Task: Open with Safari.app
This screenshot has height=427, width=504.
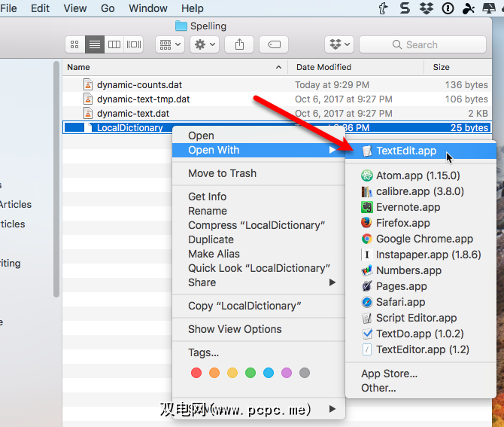Action: coord(421,302)
